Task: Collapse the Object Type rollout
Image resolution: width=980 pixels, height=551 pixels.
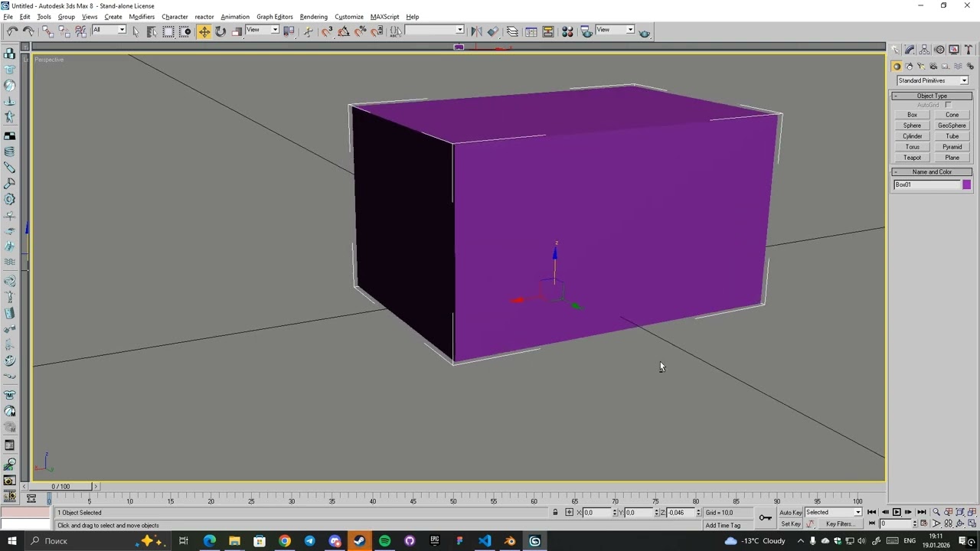Action: 932,96
